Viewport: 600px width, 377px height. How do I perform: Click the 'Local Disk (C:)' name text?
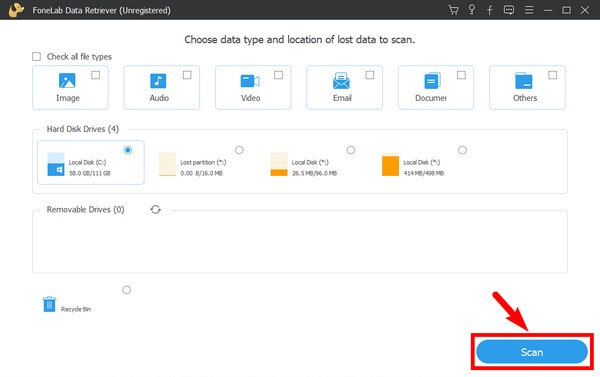pos(87,162)
